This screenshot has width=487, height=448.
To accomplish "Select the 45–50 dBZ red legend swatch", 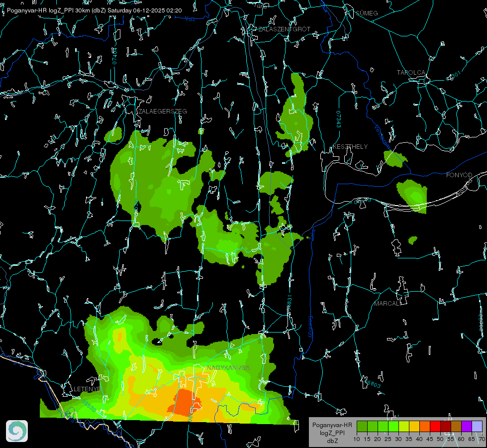I will [435, 426].
